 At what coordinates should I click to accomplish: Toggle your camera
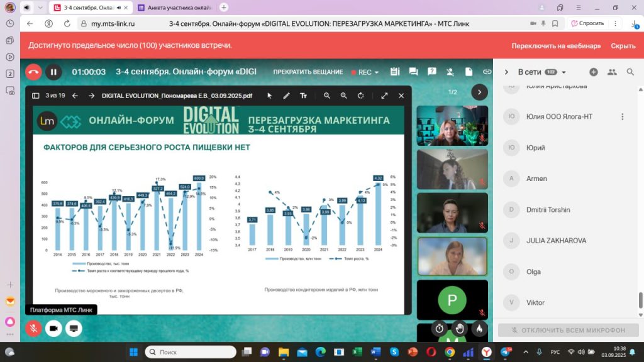(x=53, y=328)
